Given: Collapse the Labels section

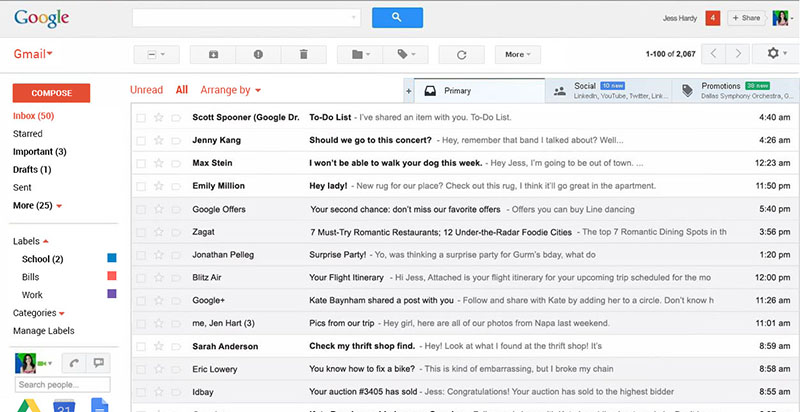Looking at the screenshot, I should (x=31, y=241).
